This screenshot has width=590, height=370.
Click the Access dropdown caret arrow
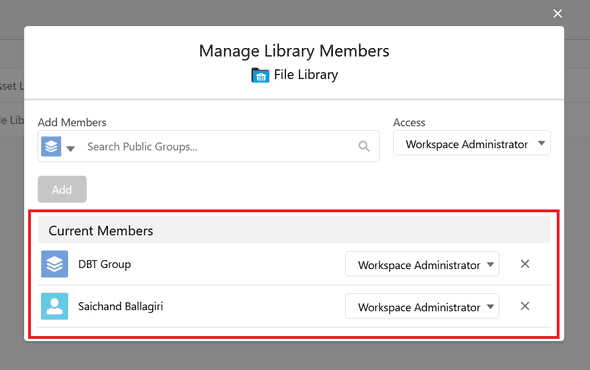(541, 143)
